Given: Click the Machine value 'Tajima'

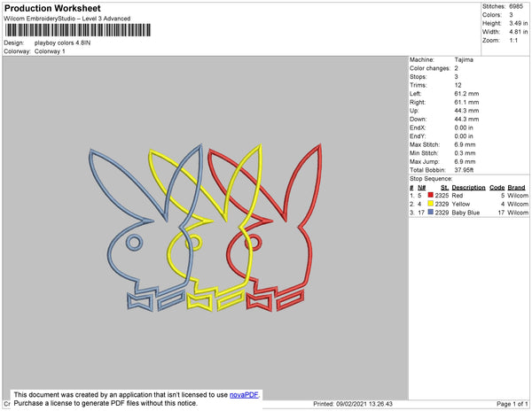Looking at the screenshot, I should (x=464, y=59).
